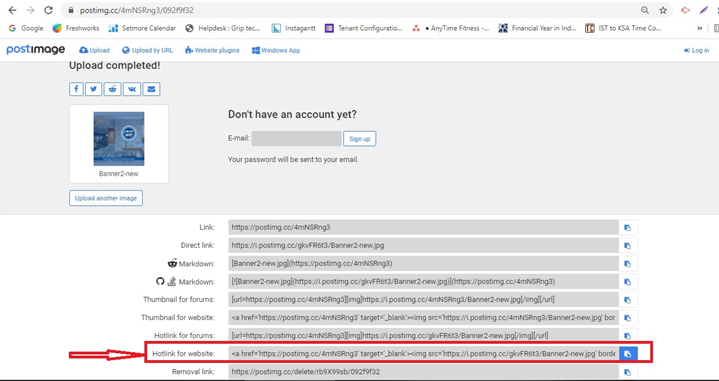Open the Instagantt bookmark
719x381 pixels.
point(293,28)
